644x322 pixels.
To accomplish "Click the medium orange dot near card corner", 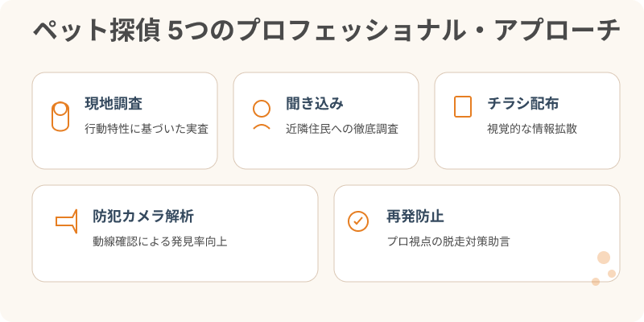I will [x=612, y=274].
